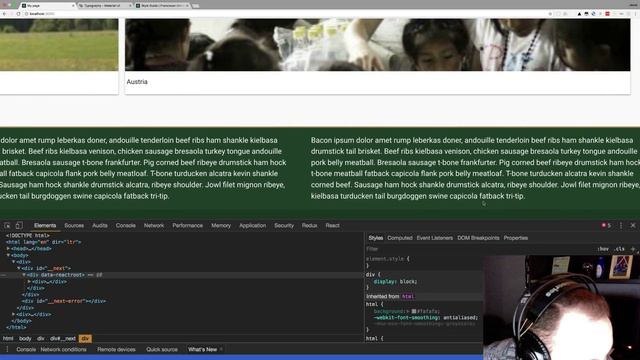Click the div#__next breadcrumb item
Screen dimensions: 640x360
pyautogui.click(x=63, y=338)
